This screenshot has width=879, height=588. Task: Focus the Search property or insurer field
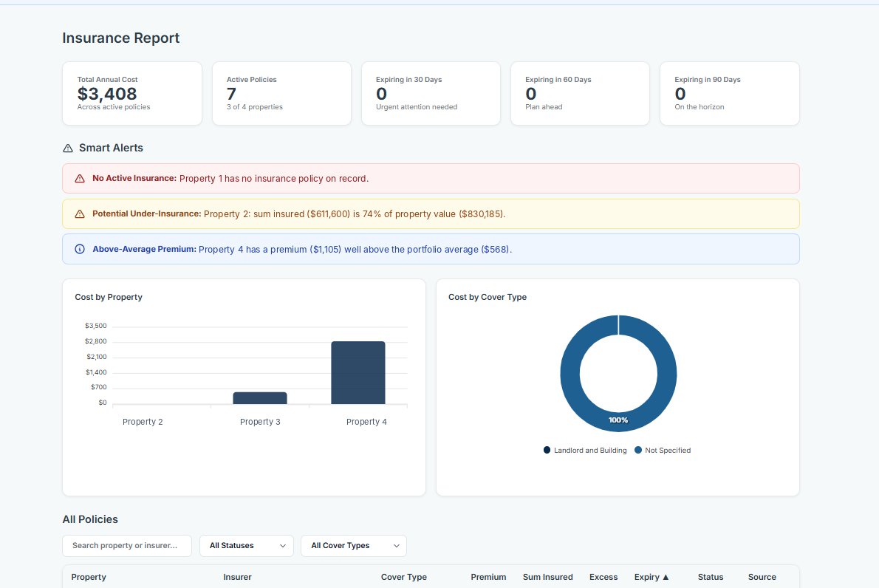coord(127,545)
